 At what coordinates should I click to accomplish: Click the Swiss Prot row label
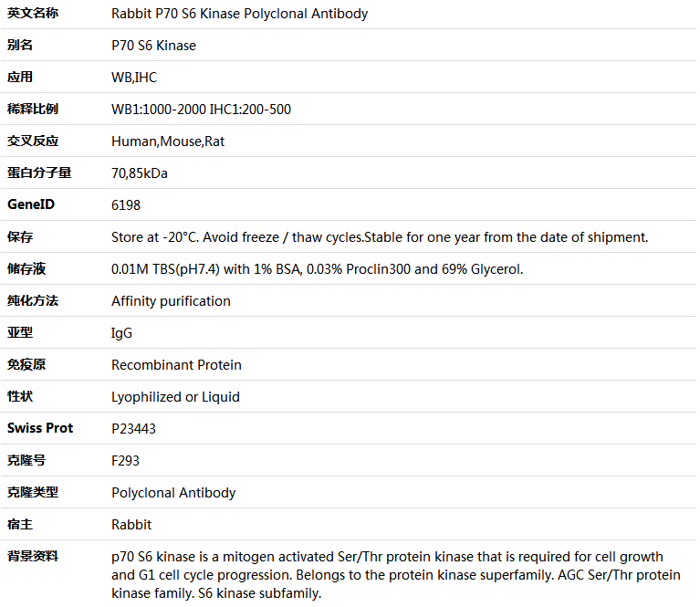point(40,428)
